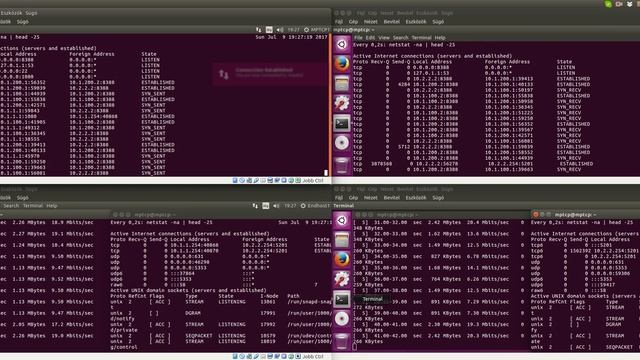Select Terminal icon in top-right VM launcher
The image size is (640, 360).
pyautogui.click(x=342, y=123)
